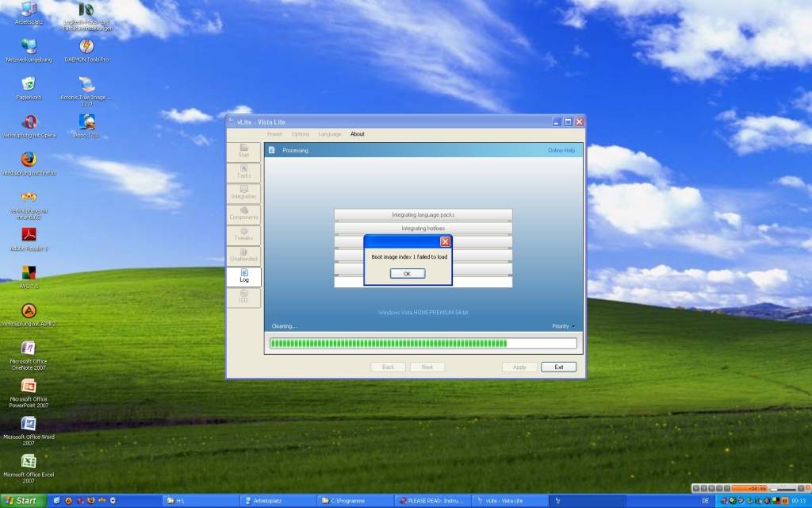Select the Tweaks tab in vLite sidebar
Image resolution: width=812 pixels, height=508 pixels.
coord(244,234)
